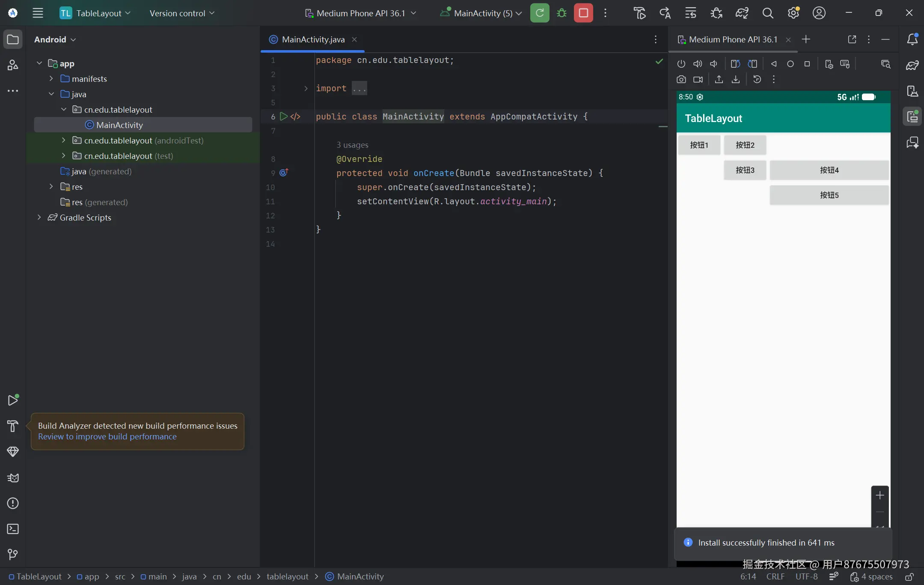This screenshot has width=924, height=585.
Task: Rotate emulator left icon
Action: (x=735, y=64)
